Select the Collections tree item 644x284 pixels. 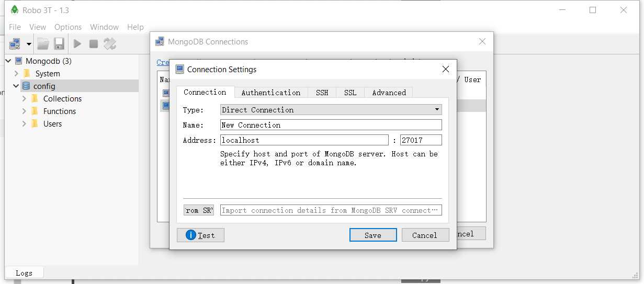point(62,98)
